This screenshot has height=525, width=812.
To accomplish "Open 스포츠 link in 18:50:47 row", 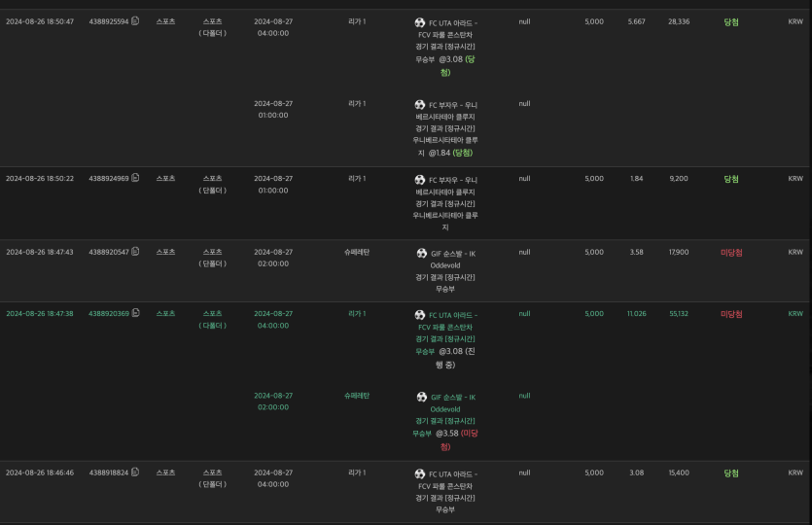I will [x=165, y=21].
